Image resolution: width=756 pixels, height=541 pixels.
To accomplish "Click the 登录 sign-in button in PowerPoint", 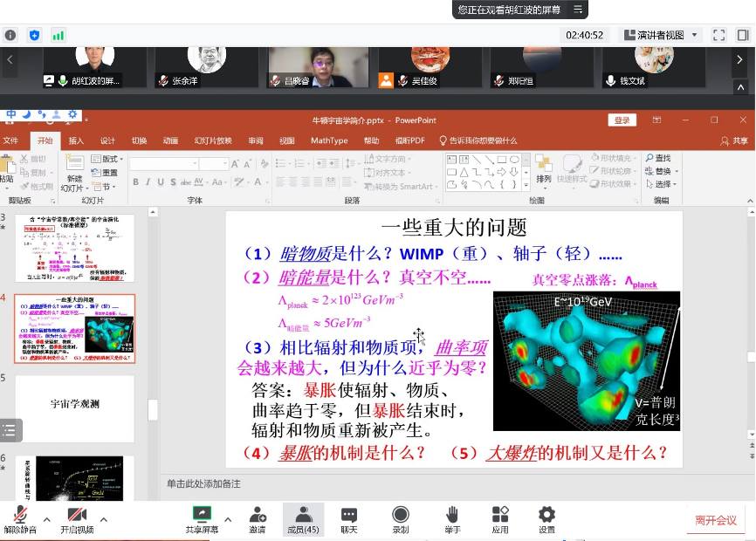I will pyautogui.click(x=622, y=120).
